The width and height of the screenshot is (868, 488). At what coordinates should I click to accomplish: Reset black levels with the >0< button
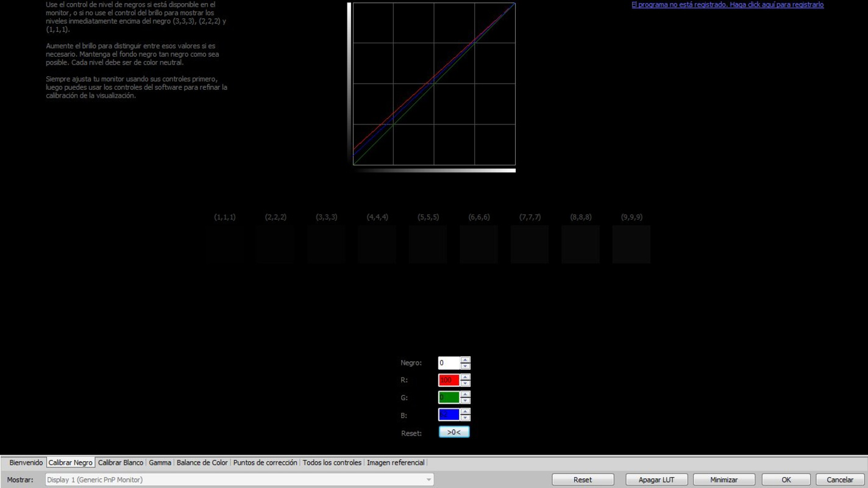(454, 432)
